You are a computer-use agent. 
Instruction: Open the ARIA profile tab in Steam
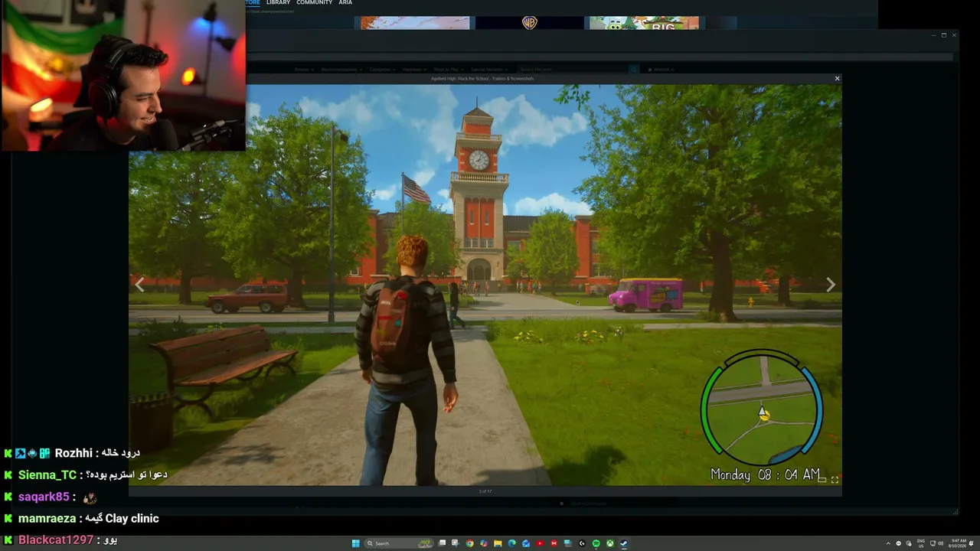345,2
